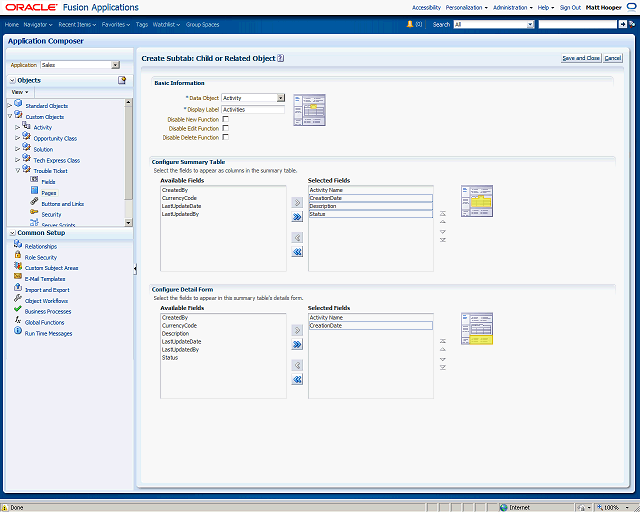Click the Summary Table layout thumbnail
Viewport: 640px width, 512px height.
477,201
